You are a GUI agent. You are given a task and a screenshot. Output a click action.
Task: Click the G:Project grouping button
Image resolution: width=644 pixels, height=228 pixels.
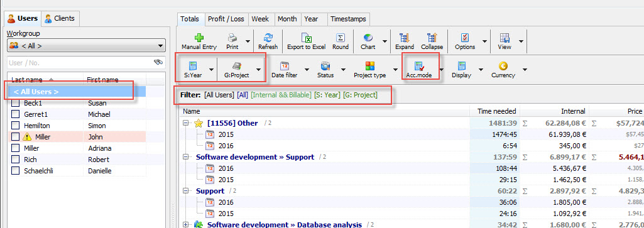tap(237, 69)
